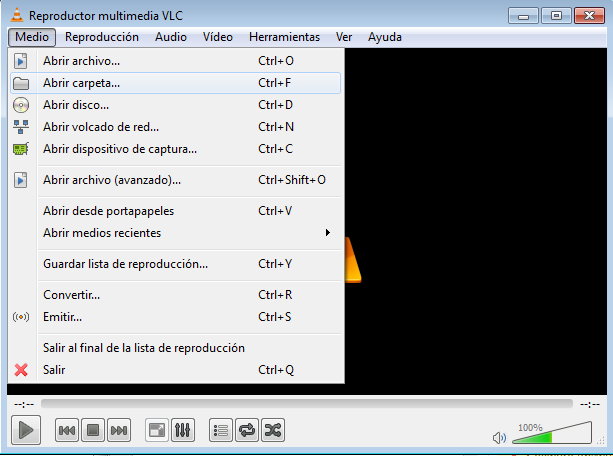This screenshot has width=613, height=456.
Task: Start playback with the Play button
Action: pyautogui.click(x=26, y=430)
